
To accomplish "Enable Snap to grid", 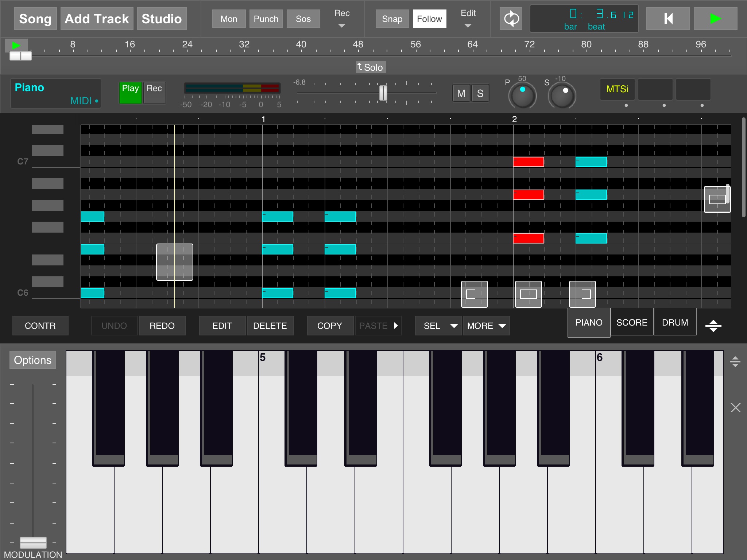I will click(392, 19).
